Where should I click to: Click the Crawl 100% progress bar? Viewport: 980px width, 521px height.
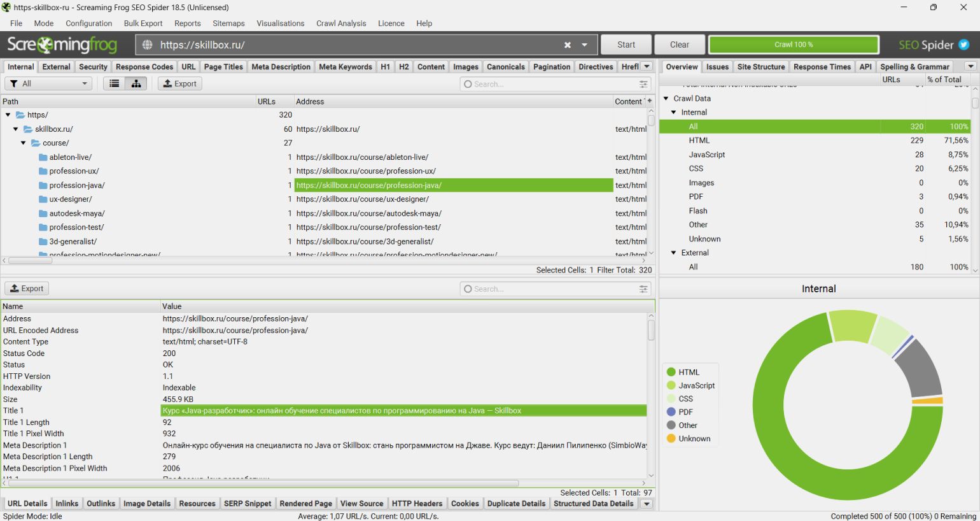tap(794, 45)
